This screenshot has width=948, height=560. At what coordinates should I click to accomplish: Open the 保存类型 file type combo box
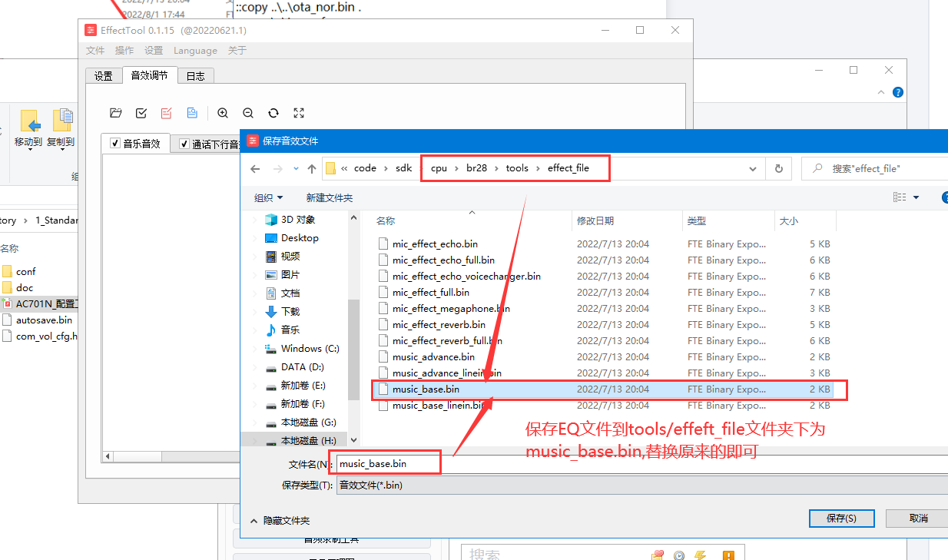641,485
